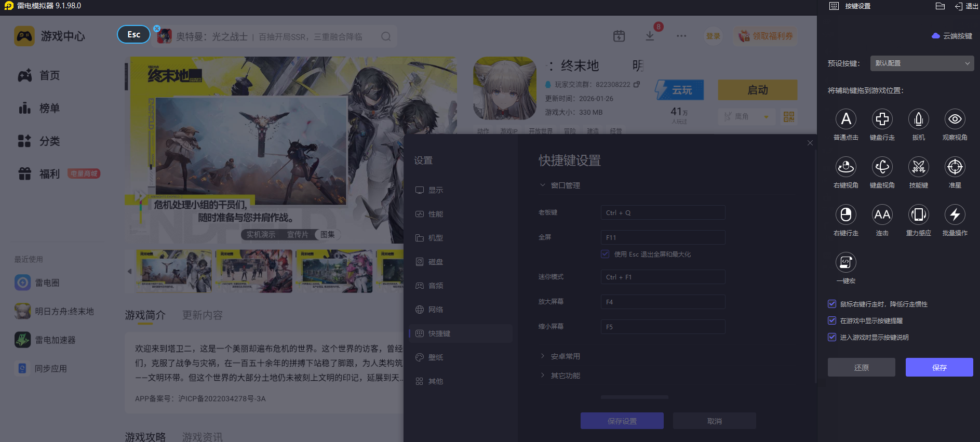Select the 宣传片 media tab
The height and width of the screenshot is (442, 980).
tap(298, 235)
